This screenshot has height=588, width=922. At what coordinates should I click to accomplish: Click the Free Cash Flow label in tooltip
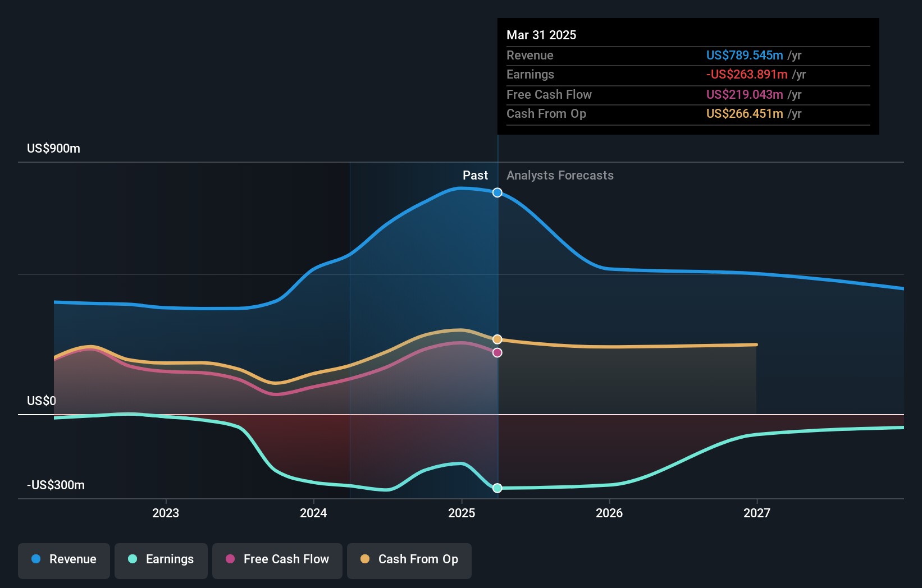(549, 95)
